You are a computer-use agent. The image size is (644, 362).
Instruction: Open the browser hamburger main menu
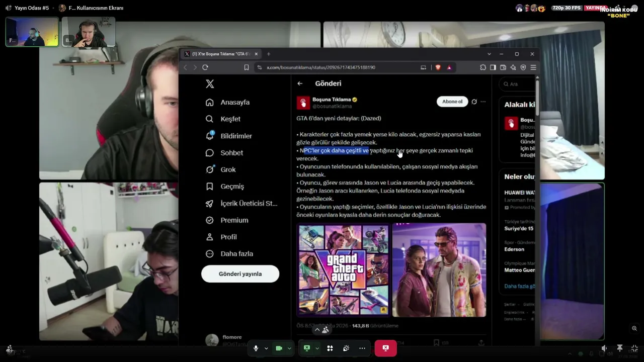pyautogui.click(x=533, y=67)
